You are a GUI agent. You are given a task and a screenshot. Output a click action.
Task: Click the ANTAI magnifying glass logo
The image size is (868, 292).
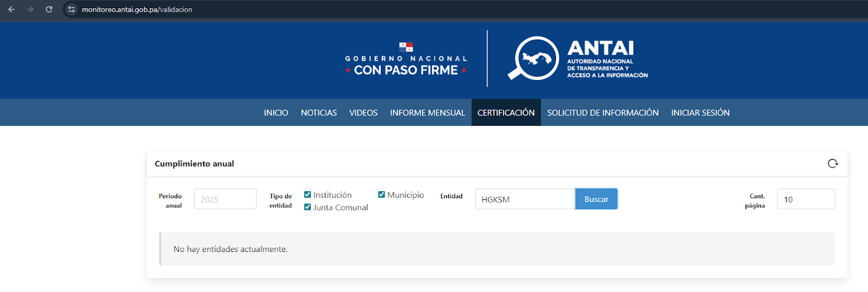pos(533,59)
